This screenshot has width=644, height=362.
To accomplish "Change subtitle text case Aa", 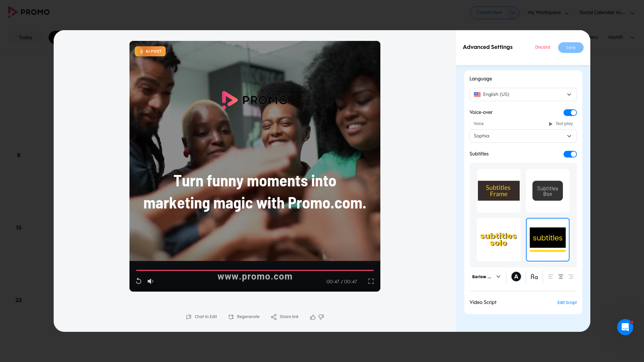I will [534, 277].
